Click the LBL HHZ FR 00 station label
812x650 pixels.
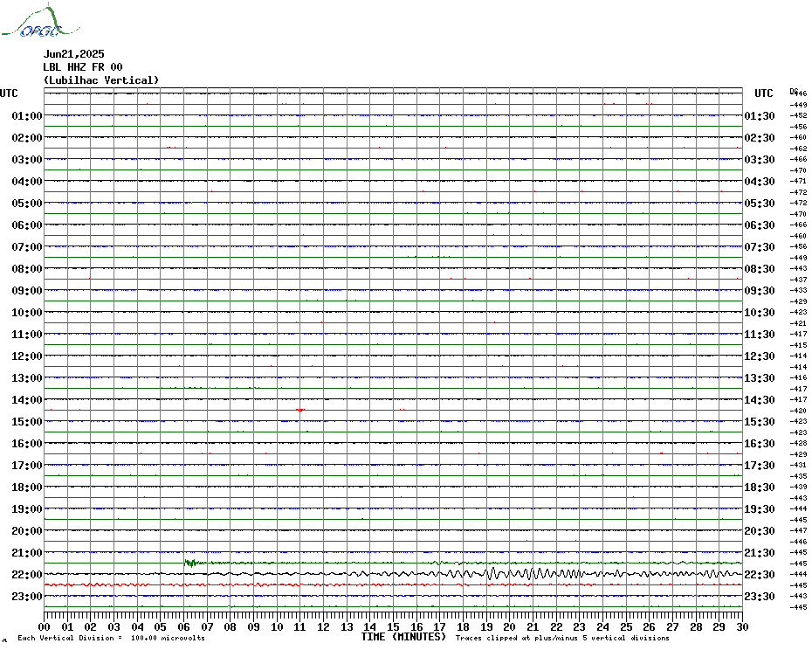pos(83,67)
